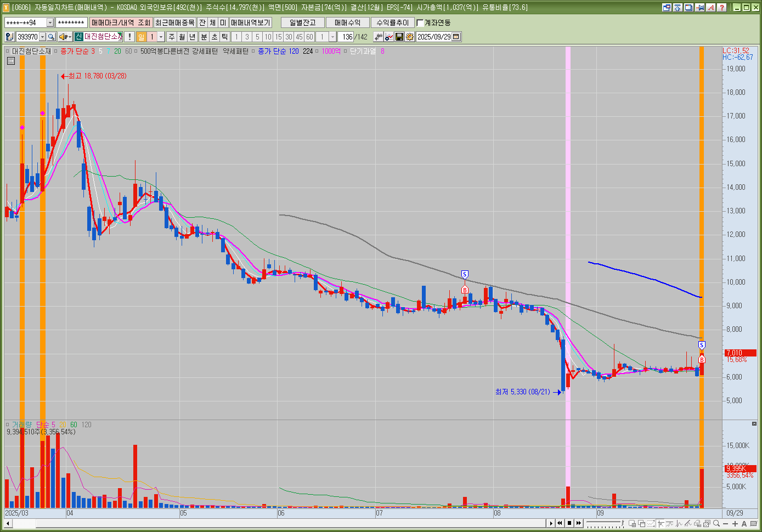Click the A text tool icon at bottom
The image size is (762, 532).
click(744, 523)
